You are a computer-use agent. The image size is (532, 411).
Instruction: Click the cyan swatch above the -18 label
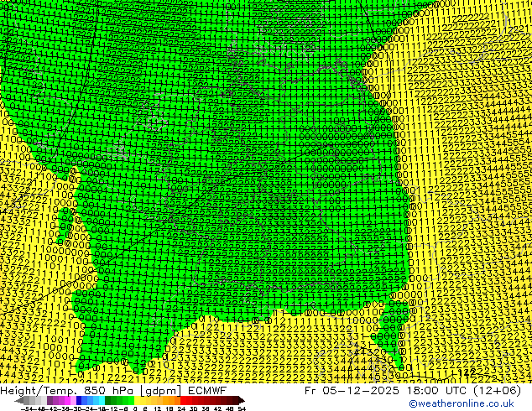coord(102,401)
